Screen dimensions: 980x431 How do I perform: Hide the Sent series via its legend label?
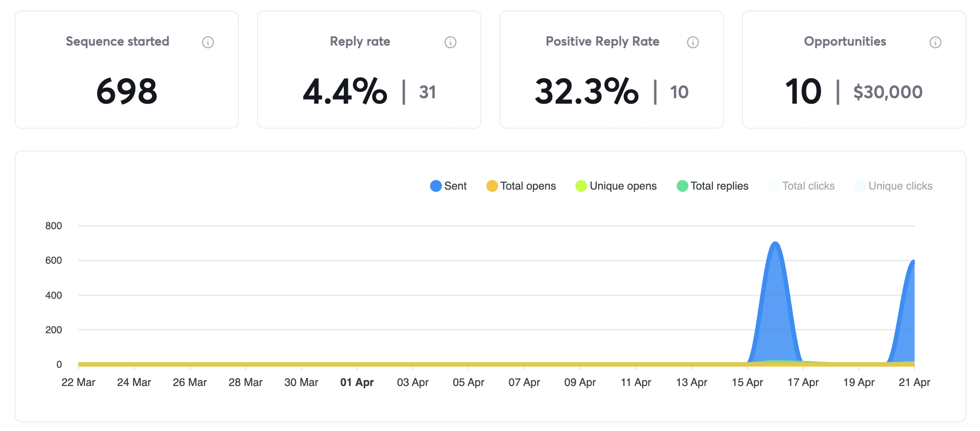pyautogui.click(x=456, y=186)
